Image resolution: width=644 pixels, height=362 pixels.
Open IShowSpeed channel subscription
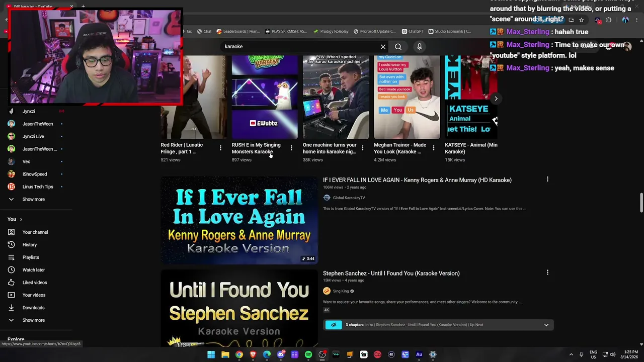tap(35, 174)
